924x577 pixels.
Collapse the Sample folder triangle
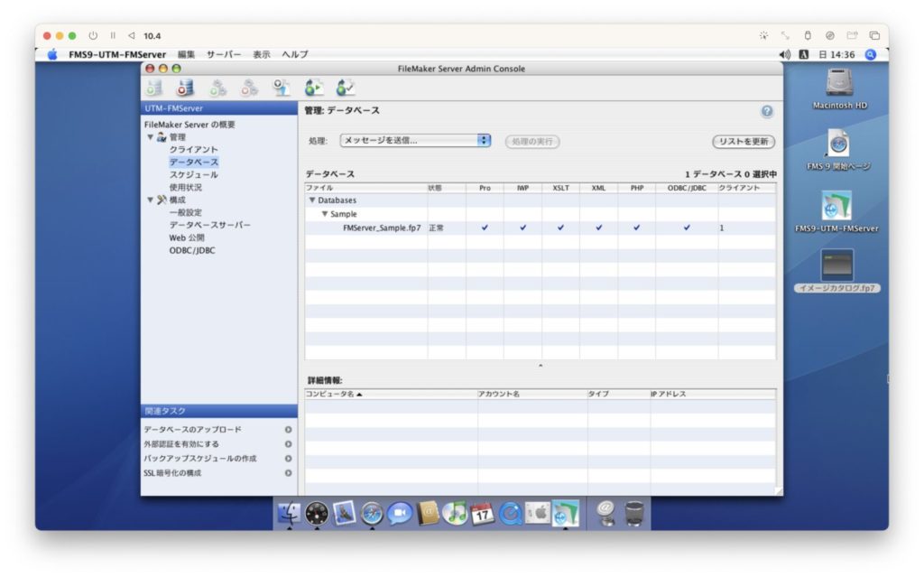click(325, 214)
